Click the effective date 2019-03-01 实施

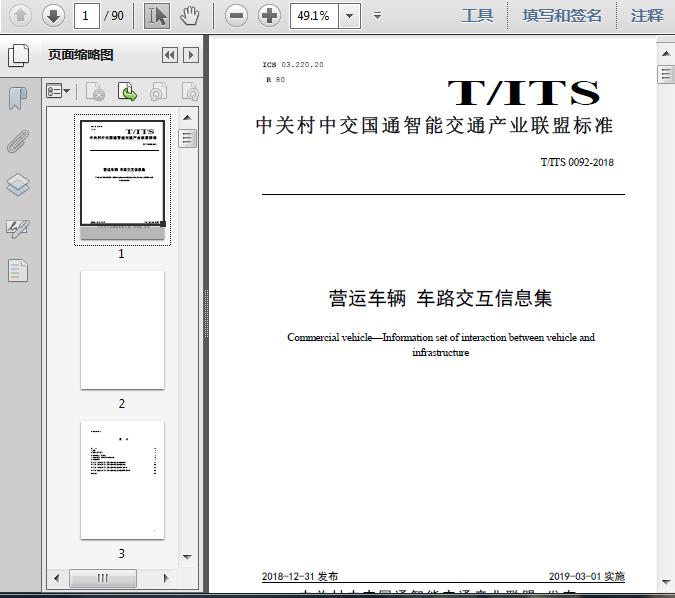pos(587,576)
